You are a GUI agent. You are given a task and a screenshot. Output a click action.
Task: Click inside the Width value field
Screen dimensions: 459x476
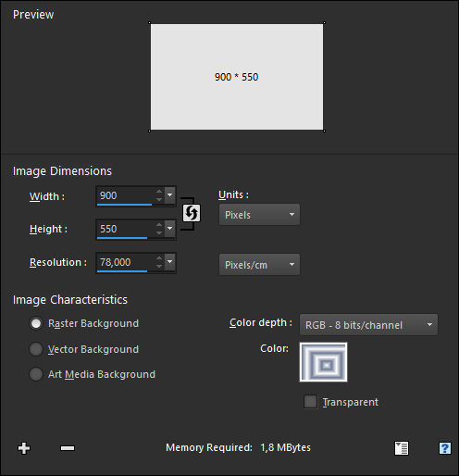pyautogui.click(x=126, y=195)
